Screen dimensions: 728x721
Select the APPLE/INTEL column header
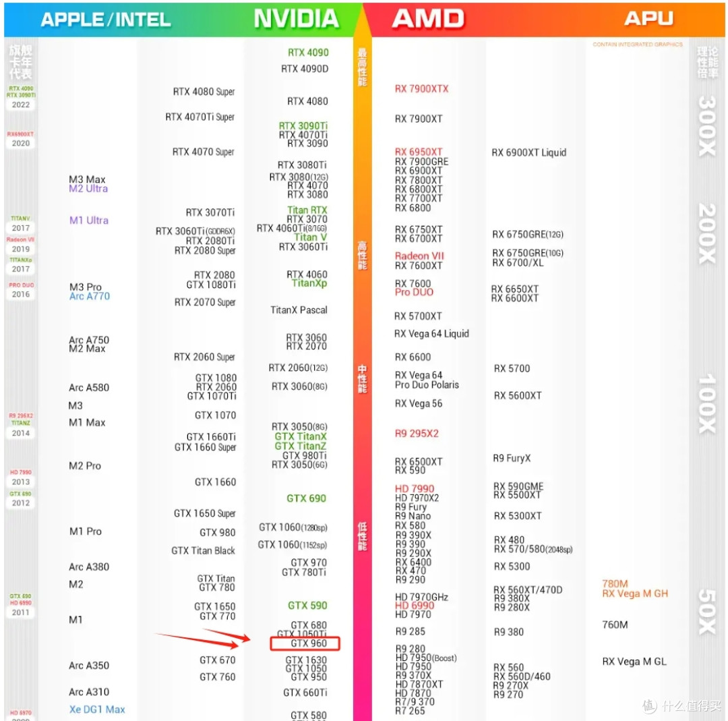click(105, 19)
